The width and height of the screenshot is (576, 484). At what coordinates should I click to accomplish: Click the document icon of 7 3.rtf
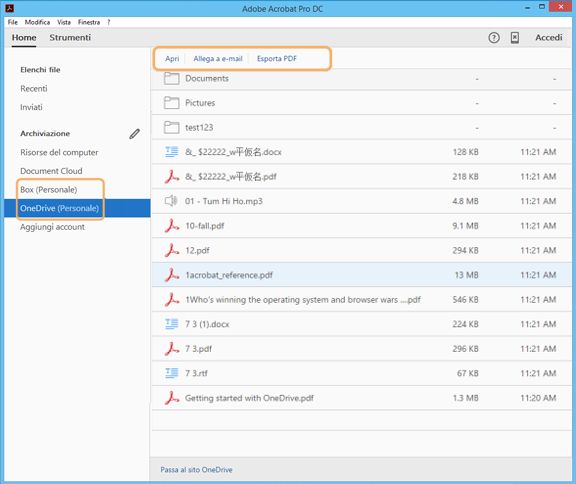pos(172,373)
